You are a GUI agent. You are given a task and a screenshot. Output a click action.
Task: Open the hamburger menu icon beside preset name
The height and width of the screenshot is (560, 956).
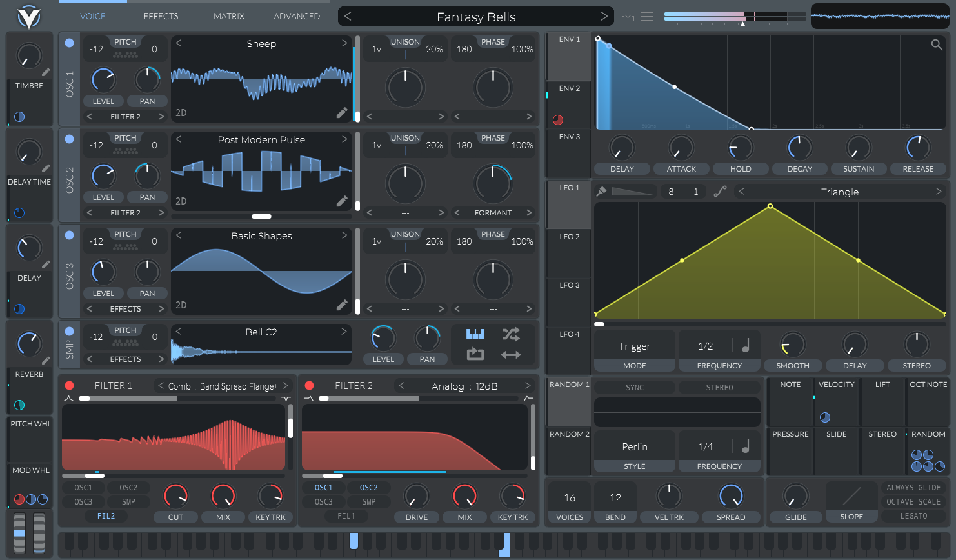point(647,17)
